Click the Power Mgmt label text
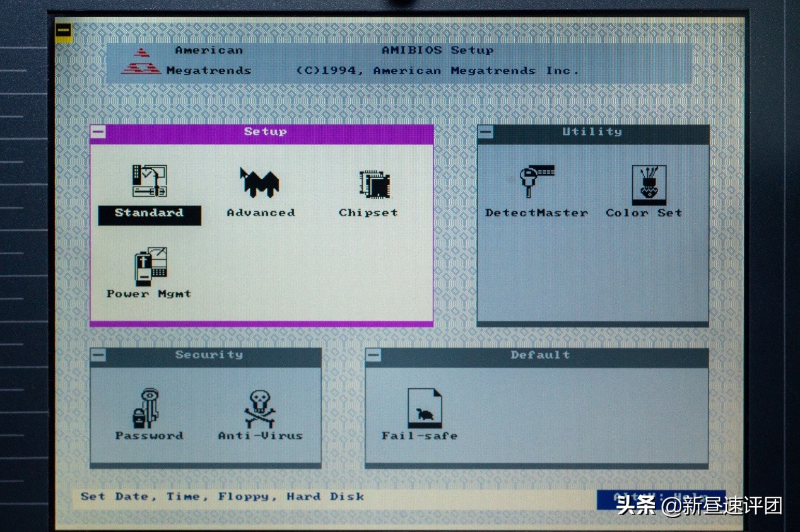The height and width of the screenshot is (532, 800). pyautogui.click(x=149, y=294)
